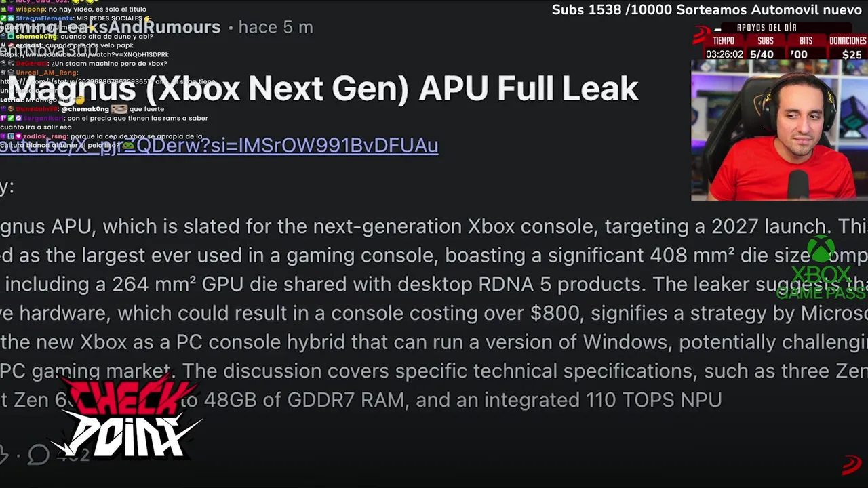Click the comment speech bubble icon
This screenshot has width=868, height=488.
[x=39, y=454]
